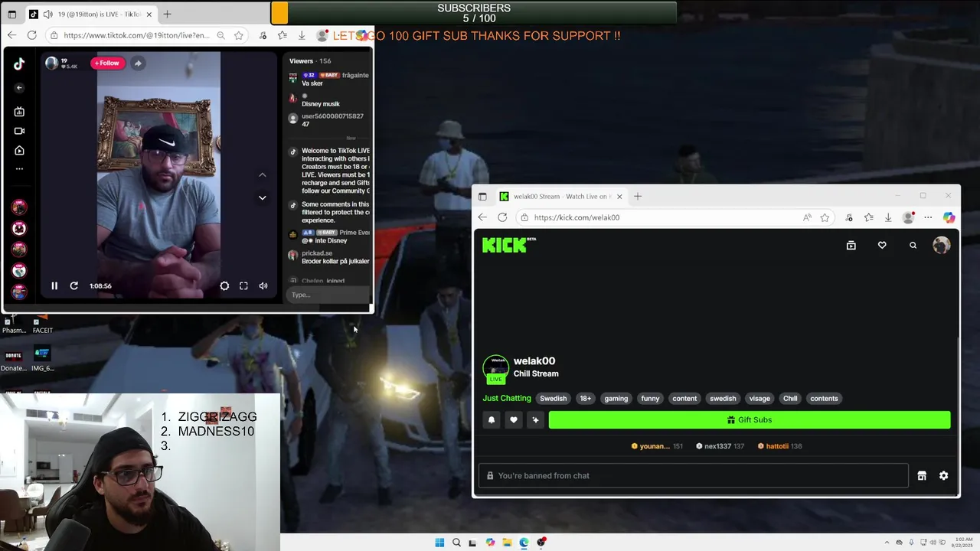The height and width of the screenshot is (551, 980).
Task: Open Edge settings and more menu
Action: pyautogui.click(x=928, y=217)
